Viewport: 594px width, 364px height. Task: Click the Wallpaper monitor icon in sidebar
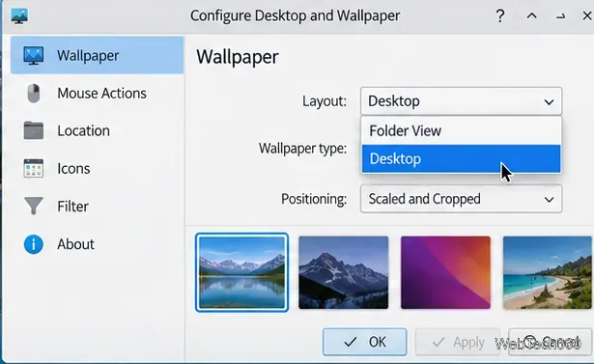tap(34, 55)
